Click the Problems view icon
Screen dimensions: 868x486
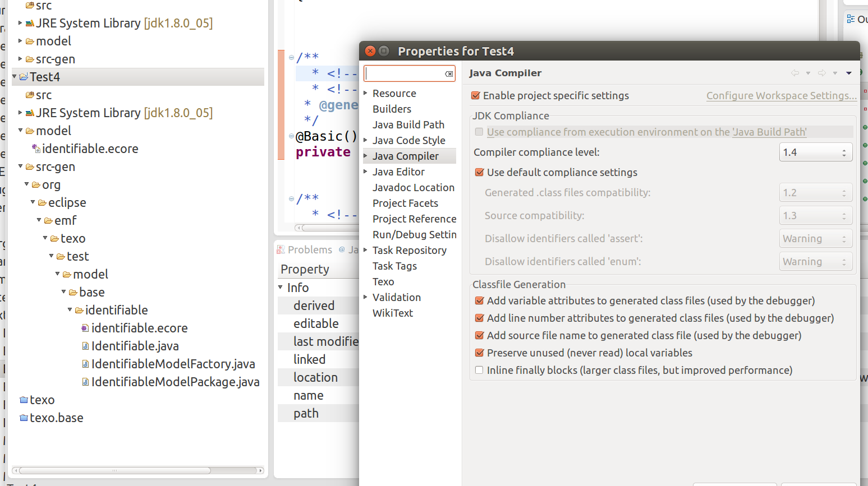(281, 249)
